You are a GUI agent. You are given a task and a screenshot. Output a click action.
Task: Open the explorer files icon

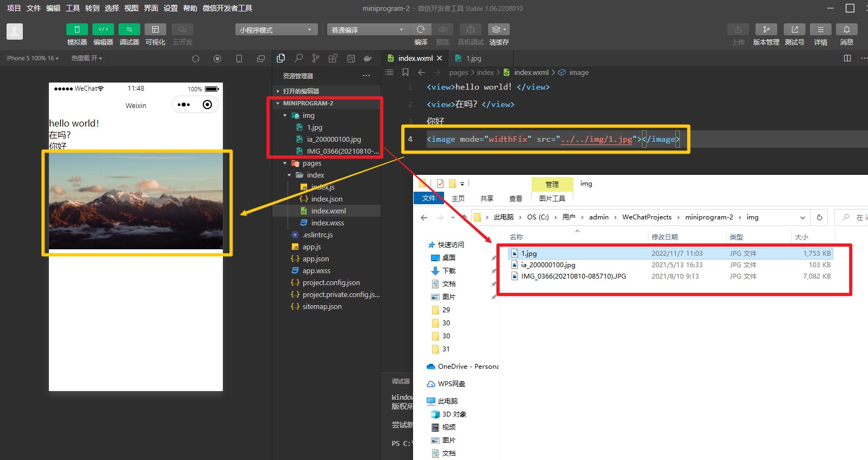tap(281, 58)
